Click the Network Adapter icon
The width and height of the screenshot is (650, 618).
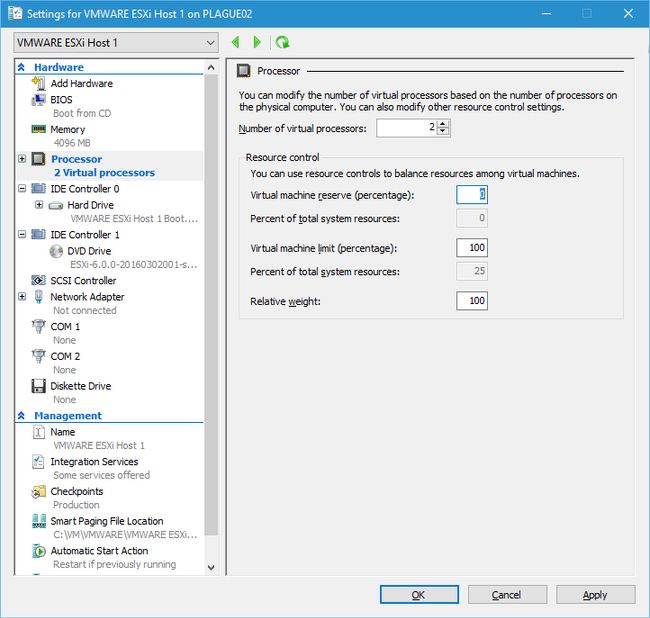[39, 297]
